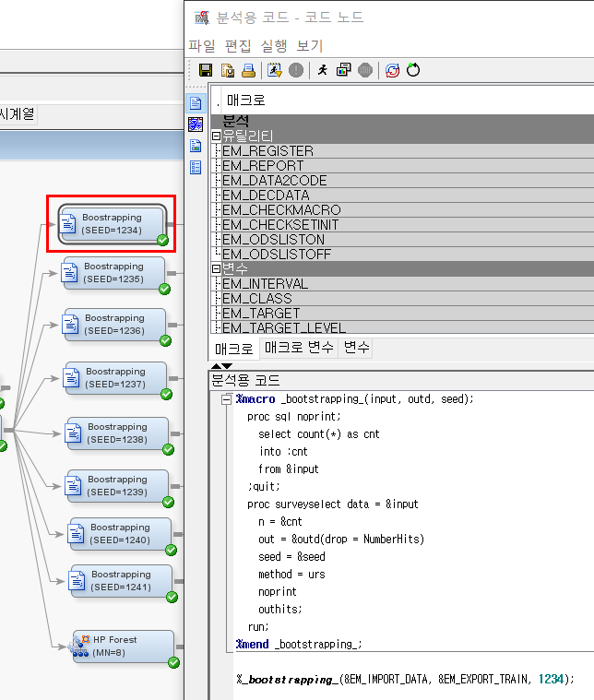Collapse the %macro code fold block
The width and height of the screenshot is (594, 700).
pos(227,399)
